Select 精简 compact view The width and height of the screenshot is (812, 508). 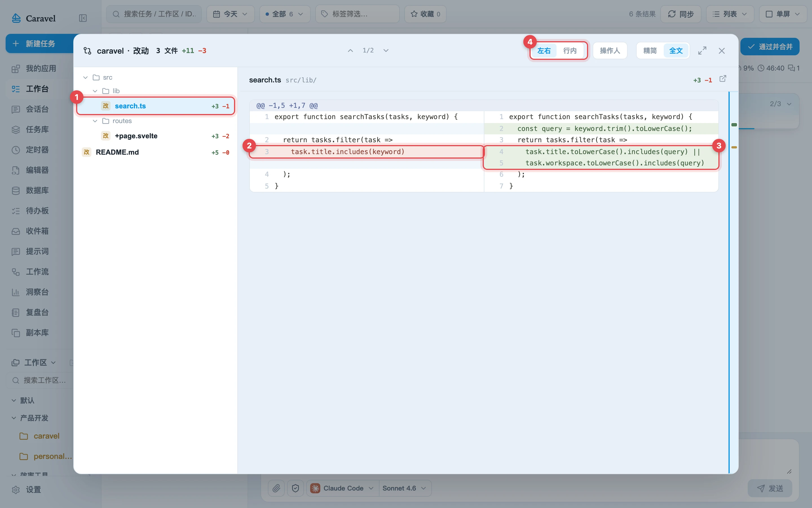(650, 51)
